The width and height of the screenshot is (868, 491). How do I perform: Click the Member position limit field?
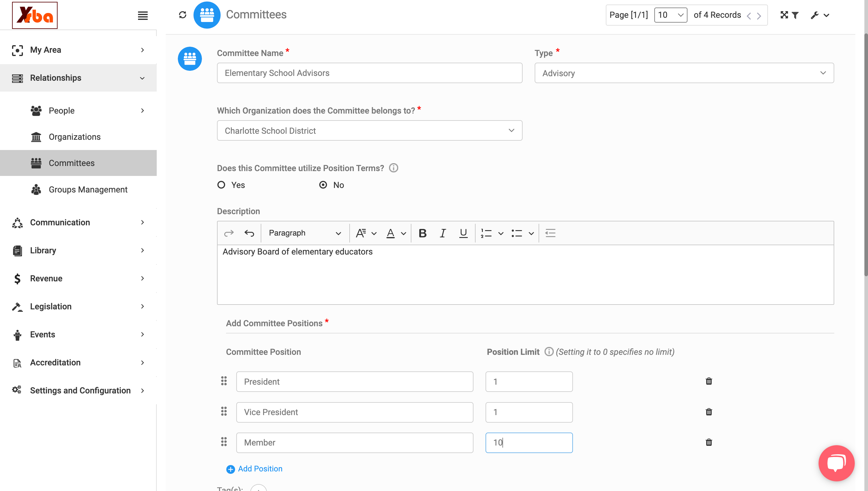(529, 443)
